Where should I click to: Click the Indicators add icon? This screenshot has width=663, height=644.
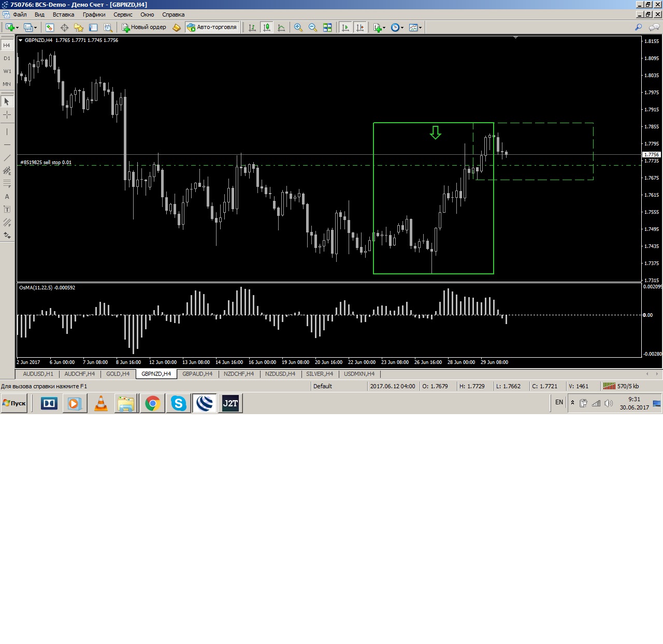tap(377, 27)
